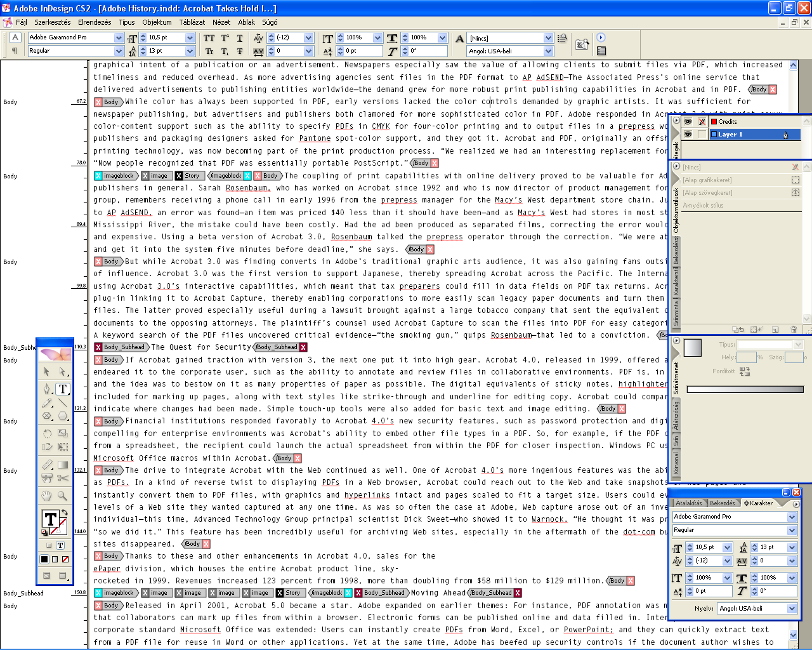
Task: Click Apply Color black swatch in toolbox
Action: point(44,559)
